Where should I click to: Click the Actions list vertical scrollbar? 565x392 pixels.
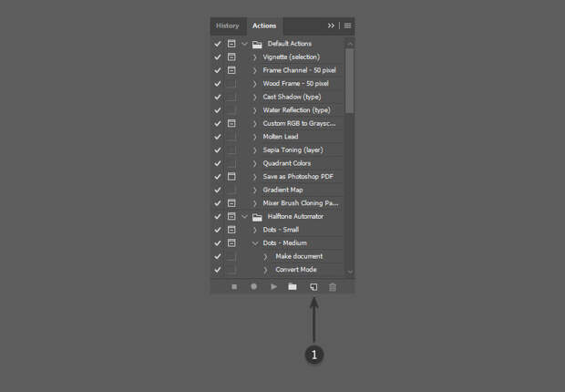pos(350,82)
